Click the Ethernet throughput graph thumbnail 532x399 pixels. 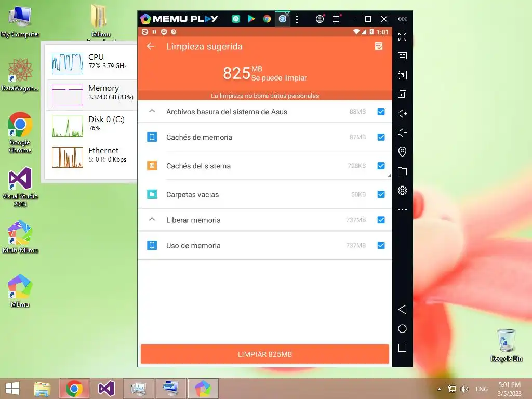click(67, 157)
